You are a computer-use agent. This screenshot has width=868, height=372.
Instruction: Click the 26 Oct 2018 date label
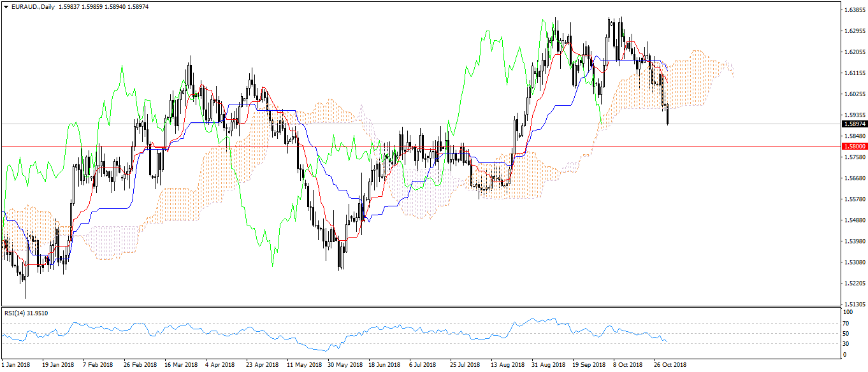click(x=670, y=365)
